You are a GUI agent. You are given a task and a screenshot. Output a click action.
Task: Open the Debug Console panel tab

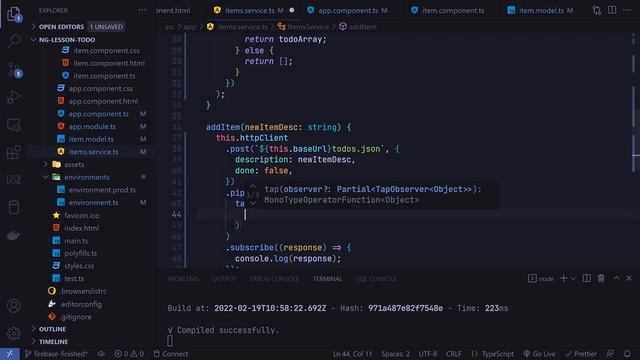(x=274, y=279)
